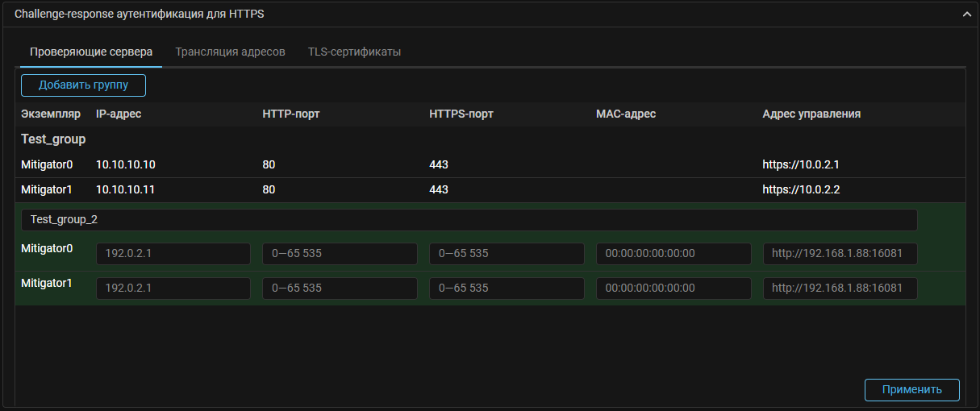Collapse the Challenge-response authentication panel chevron

coord(965,15)
